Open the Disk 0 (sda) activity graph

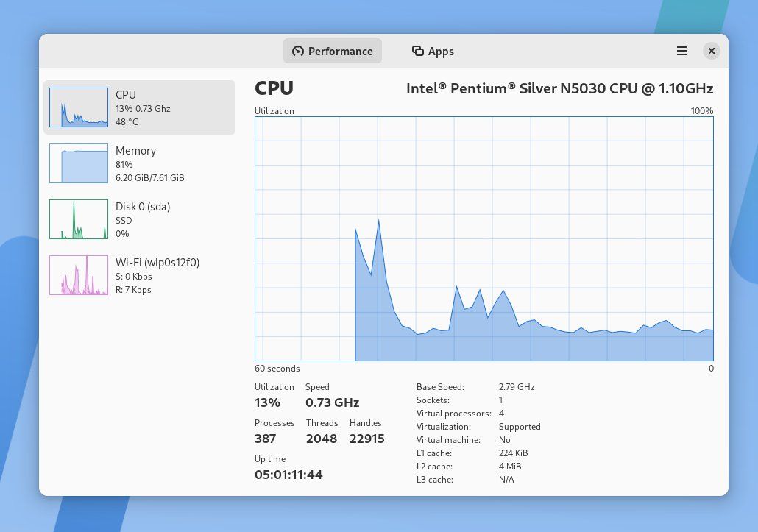coord(78,219)
